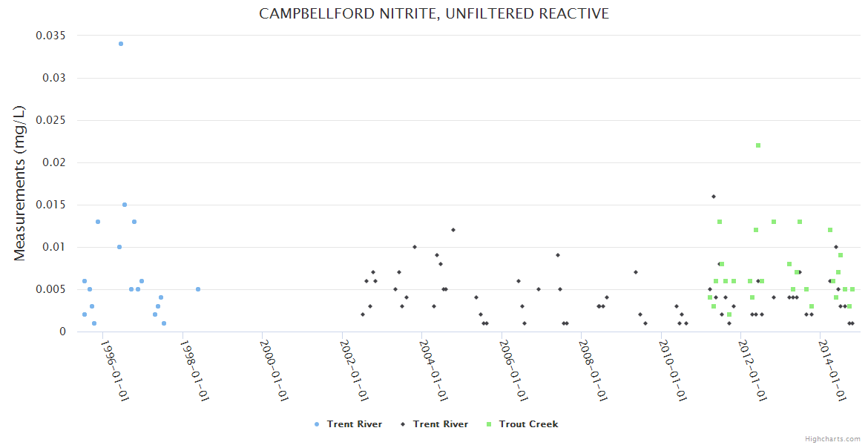Toggle Trout Creek series via legend label text
This screenshot has width=868, height=445.
pyautogui.click(x=528, y=424)
